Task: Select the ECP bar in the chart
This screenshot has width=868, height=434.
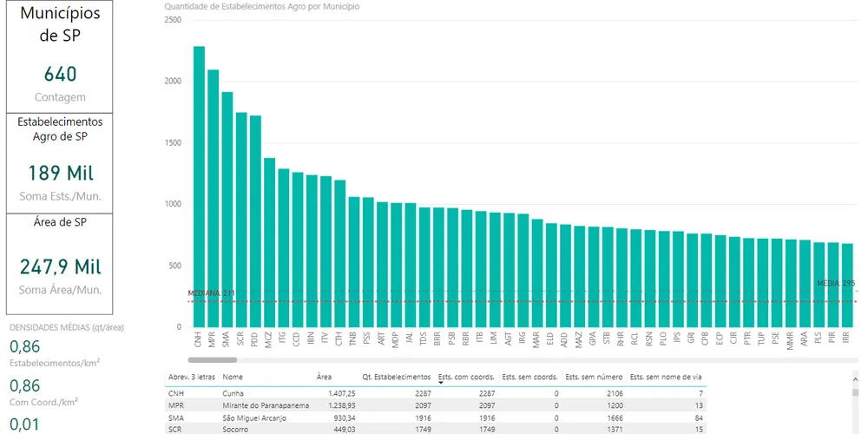Action: tap(720, 281)
